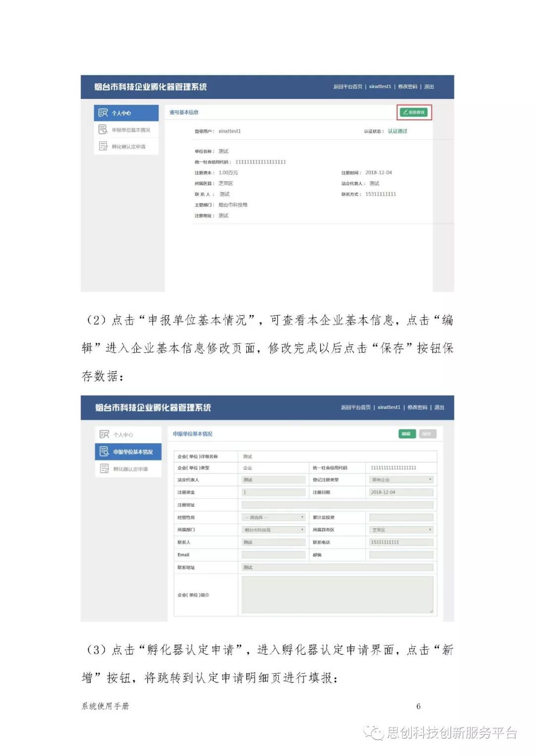Viewport: 535px width, 756px height.
Task: Click xinxttest1 header link in form screenshot
Action: coord(389,407)
